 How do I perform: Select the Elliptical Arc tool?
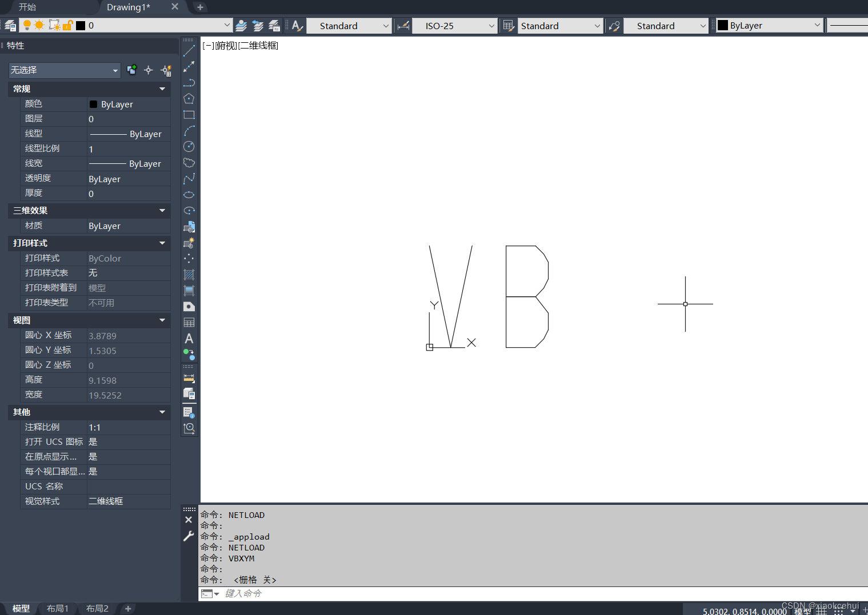189,211
